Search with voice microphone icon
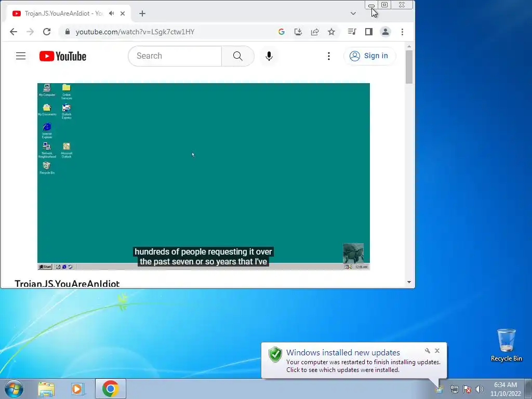 [x=269, y=56]
